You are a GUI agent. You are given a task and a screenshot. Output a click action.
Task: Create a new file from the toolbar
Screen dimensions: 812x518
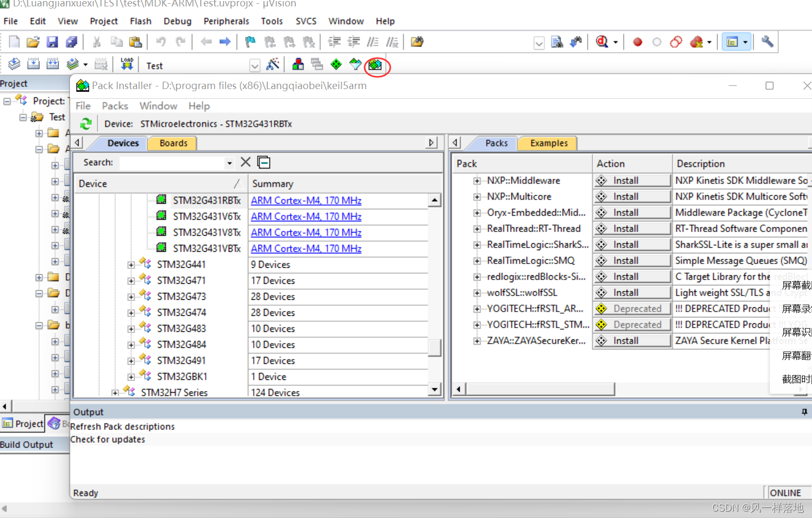point(14,42)
